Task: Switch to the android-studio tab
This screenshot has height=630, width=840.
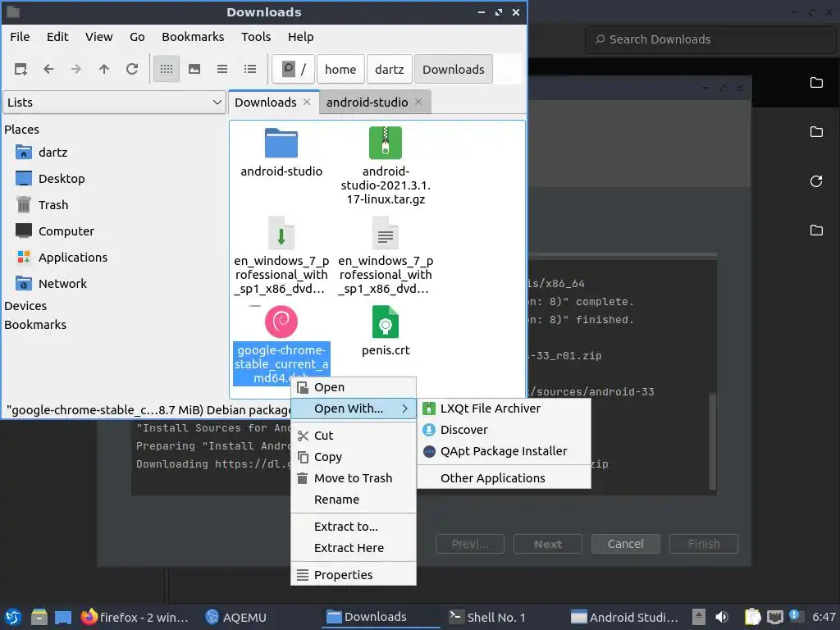Action: point(367,103)
